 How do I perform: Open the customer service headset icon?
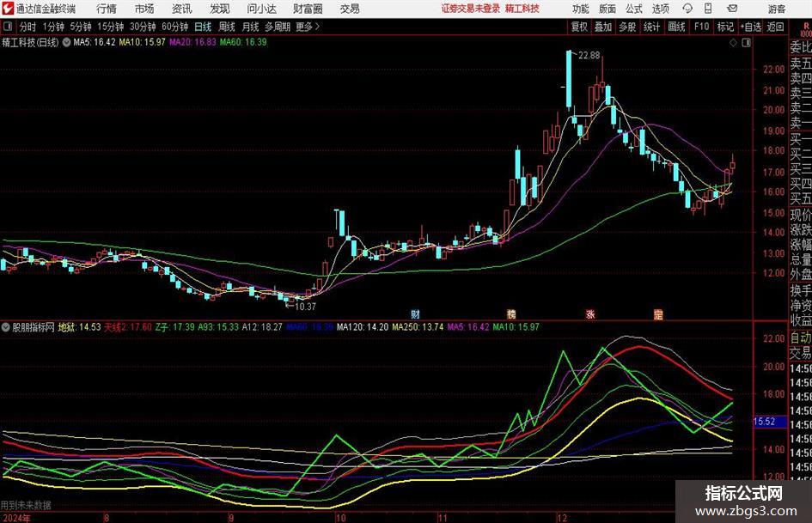687,9
